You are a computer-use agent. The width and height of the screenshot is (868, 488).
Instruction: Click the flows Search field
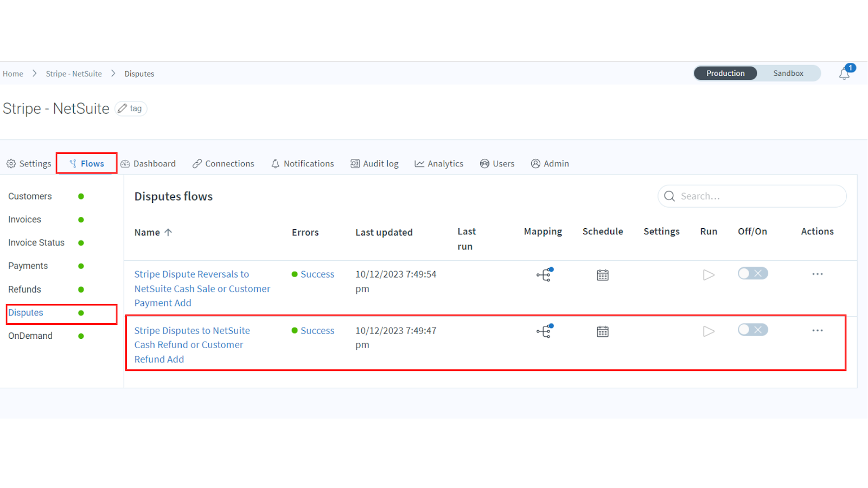pyautogui.click(x=752, y=196)
